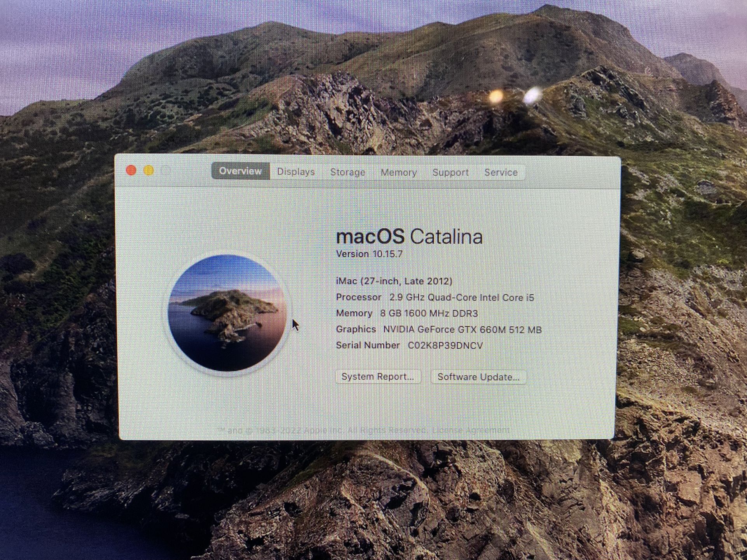Minimize the About This Mac window
Screen dimensions: 747x560
pos(149,170)
